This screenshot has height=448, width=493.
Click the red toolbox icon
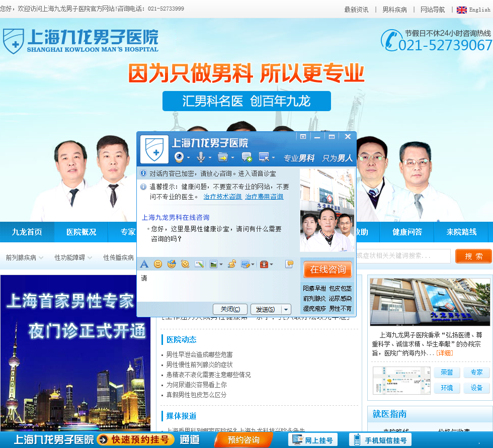click(x=264, y=264)
